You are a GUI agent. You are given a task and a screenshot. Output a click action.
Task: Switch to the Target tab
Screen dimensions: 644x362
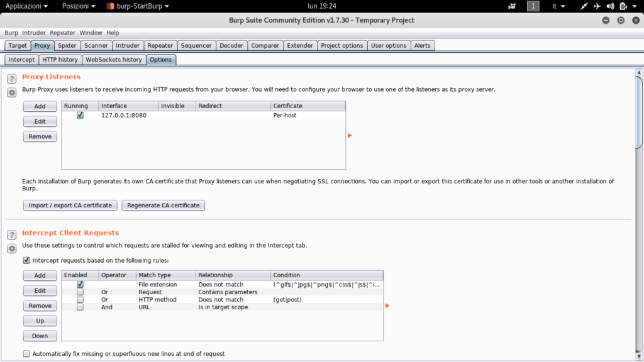click(18, 45)
